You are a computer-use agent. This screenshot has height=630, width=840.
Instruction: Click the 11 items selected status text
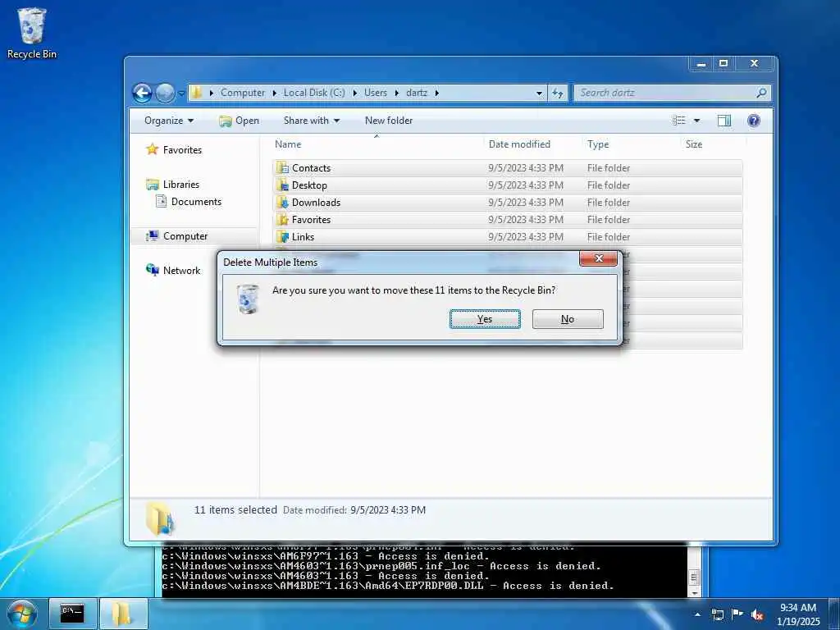pyautogui.click(x=235, y=510)
